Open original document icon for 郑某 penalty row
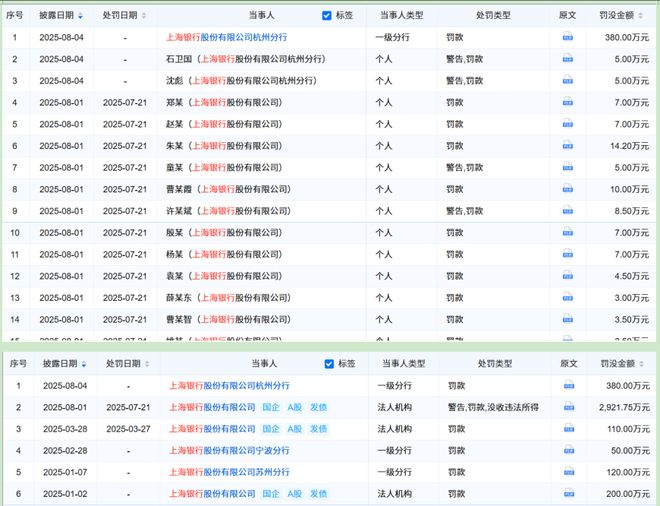The width and height of the screenshot is (660, 506). tap(568, 102)
